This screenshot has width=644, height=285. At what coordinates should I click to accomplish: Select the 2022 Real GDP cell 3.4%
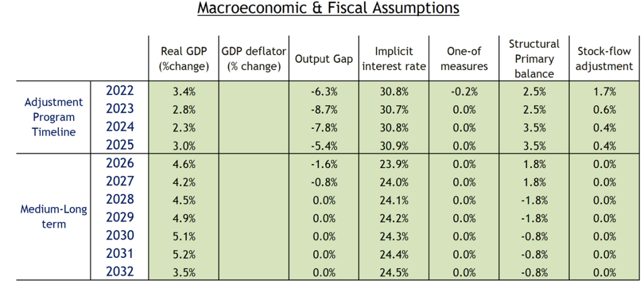(184, 92)
